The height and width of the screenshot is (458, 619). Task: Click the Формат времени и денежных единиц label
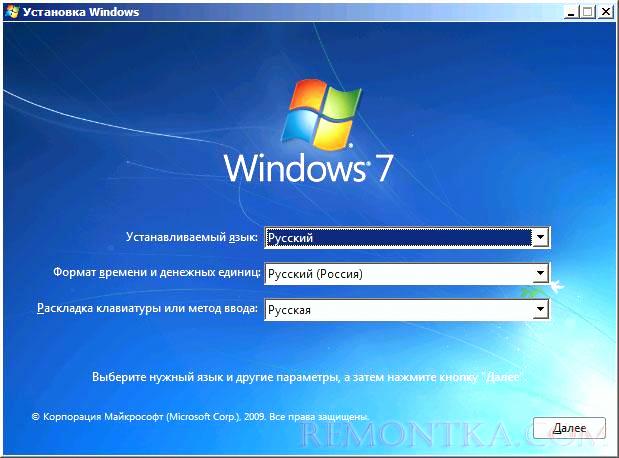pyautogui.click(x=157, y=272)
